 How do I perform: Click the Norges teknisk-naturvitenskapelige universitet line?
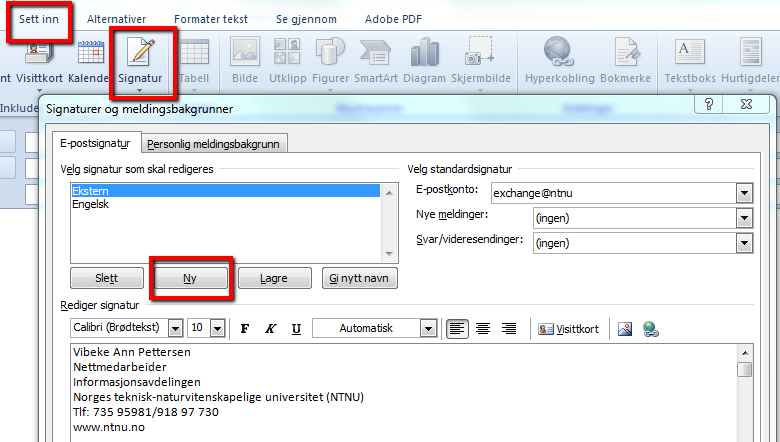click(x=218, y=397)
